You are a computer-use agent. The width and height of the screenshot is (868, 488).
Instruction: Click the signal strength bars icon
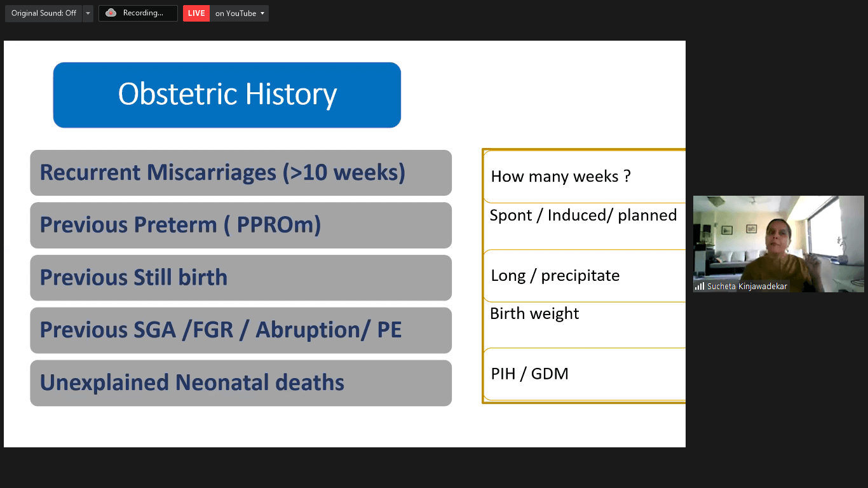click(700, 287)
